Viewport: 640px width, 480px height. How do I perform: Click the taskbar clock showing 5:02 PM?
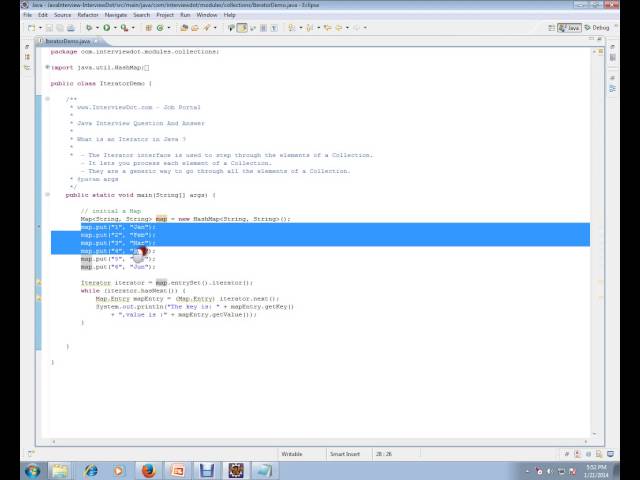[x=596, y=471]
